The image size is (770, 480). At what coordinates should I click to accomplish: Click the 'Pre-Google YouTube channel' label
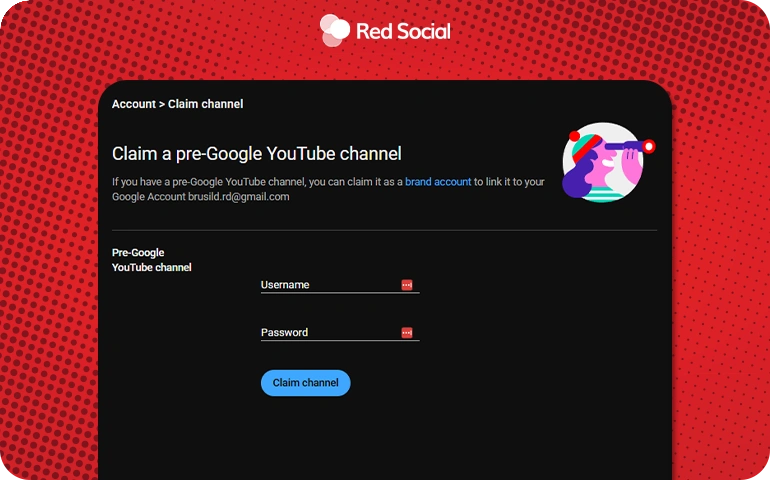[152, 260]
